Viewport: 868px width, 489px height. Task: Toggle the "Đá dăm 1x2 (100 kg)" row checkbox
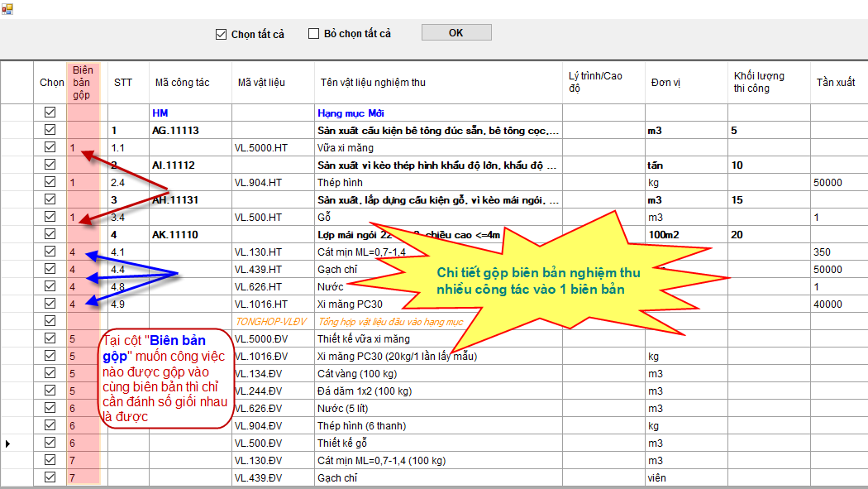pyautogui.click(x=50, y=391)
